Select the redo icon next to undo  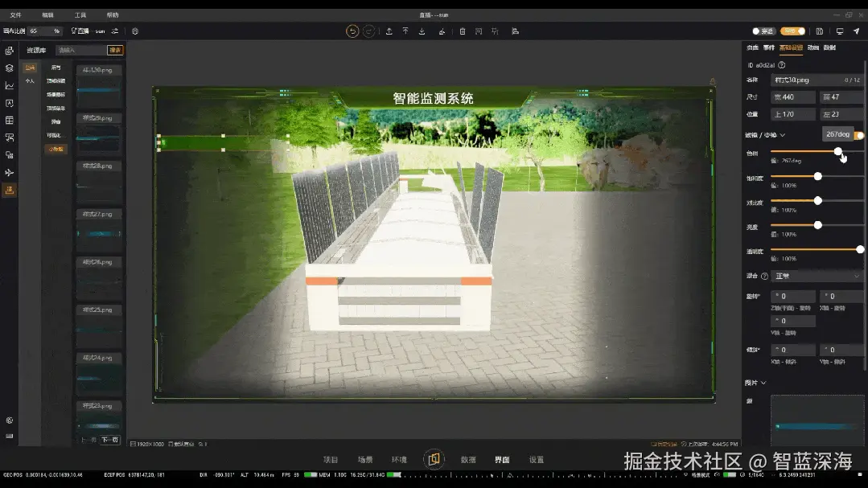coord(368,31)
